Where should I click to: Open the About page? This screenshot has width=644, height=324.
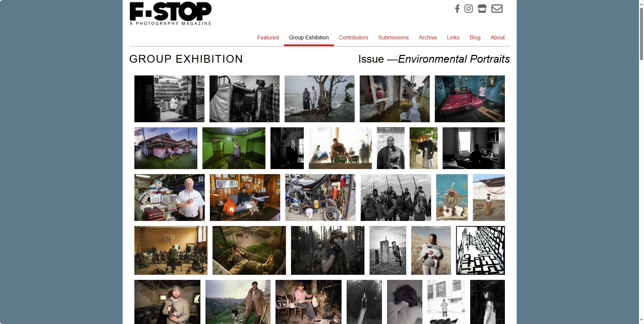point(497,37)
